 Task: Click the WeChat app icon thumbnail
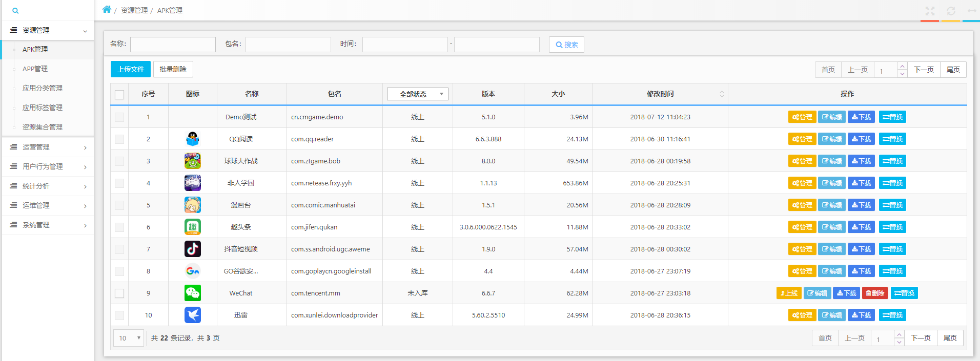click(193, 293)
